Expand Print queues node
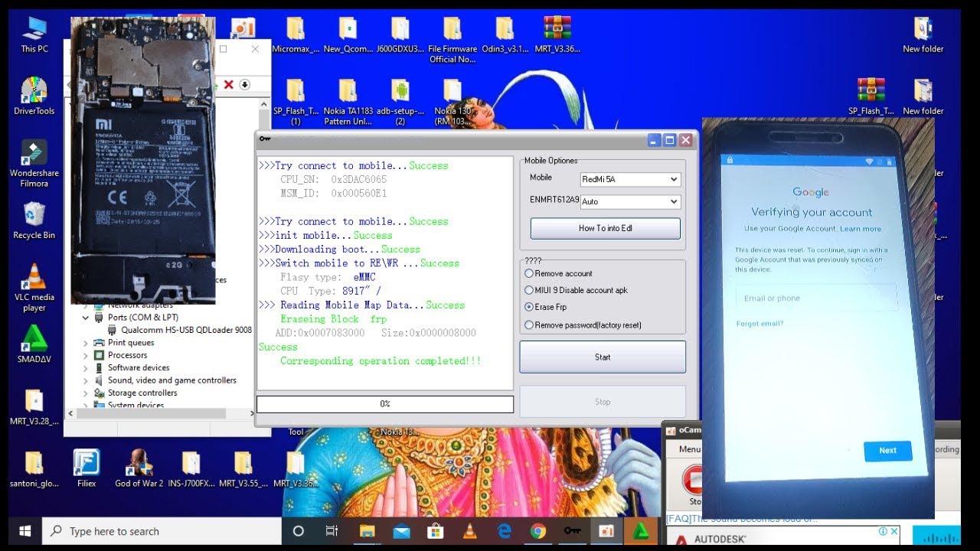 (x=85, y=343)
